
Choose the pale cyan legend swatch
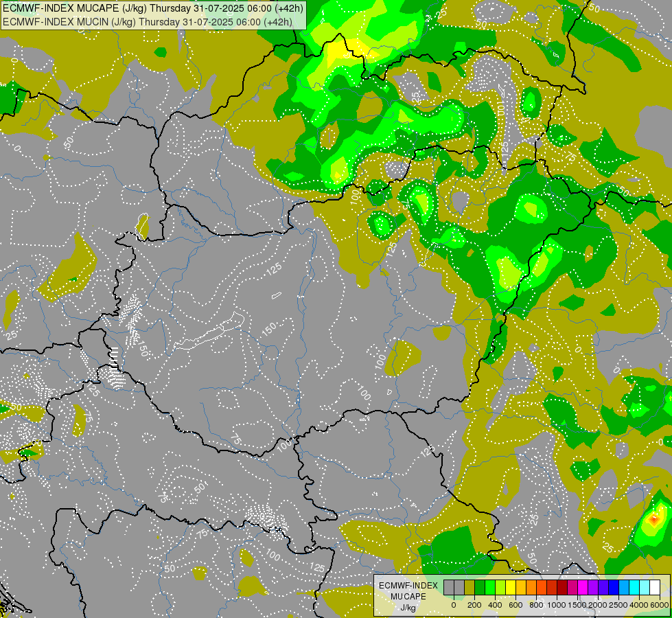click(x=645, y=587)
